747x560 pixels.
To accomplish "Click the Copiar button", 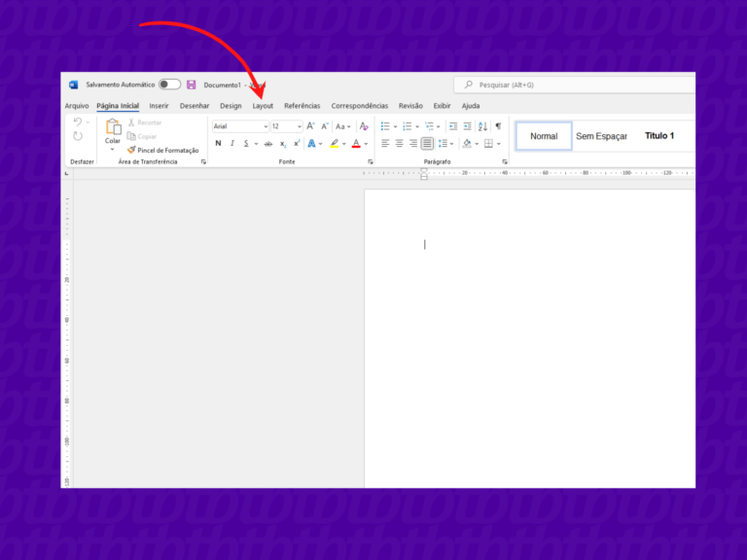I will click(142, 136).
